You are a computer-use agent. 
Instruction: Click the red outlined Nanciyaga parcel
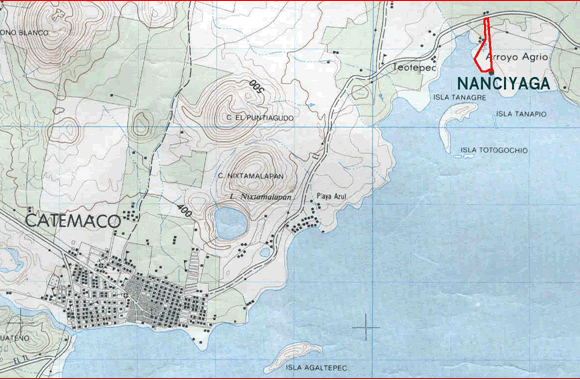(485, 46)
